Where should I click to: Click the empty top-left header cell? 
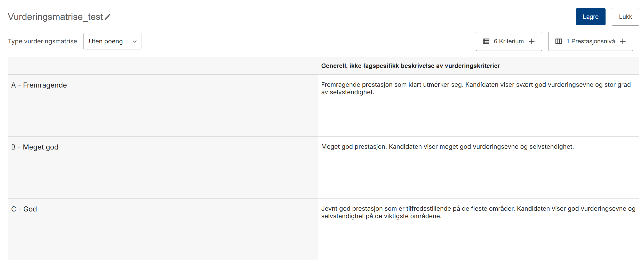(163, 66)
